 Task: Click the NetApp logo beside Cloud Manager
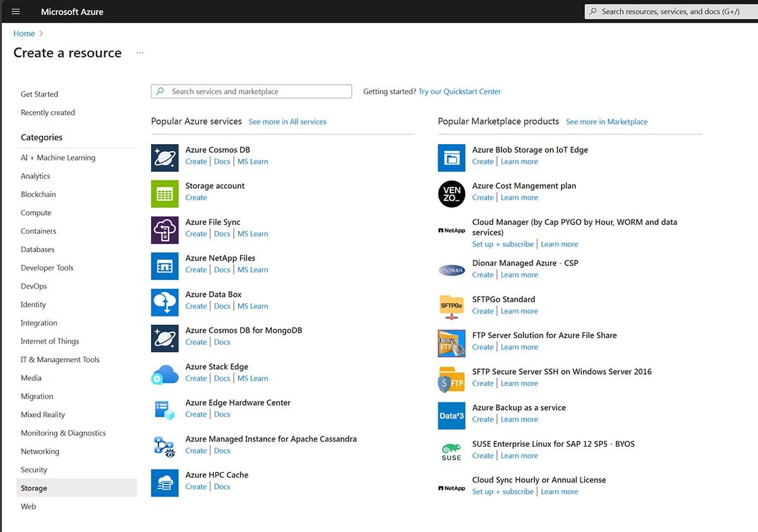tap(451, 230)
